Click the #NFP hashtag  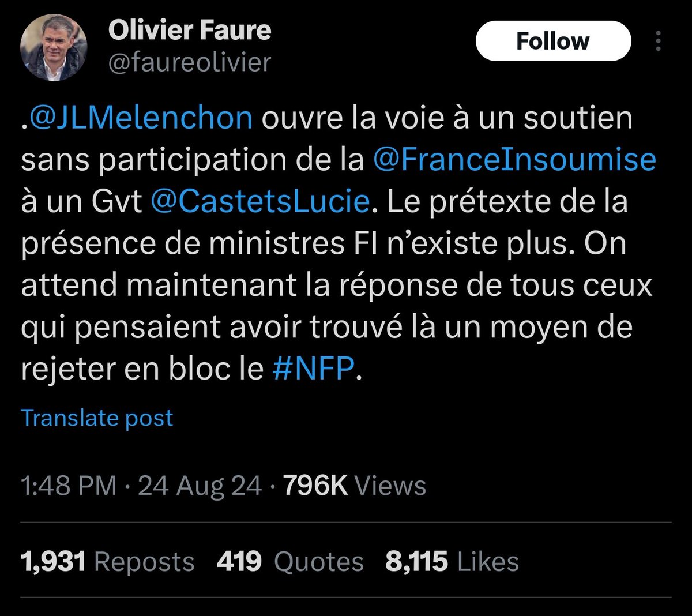pyautogui.click(x=312, y=369)
